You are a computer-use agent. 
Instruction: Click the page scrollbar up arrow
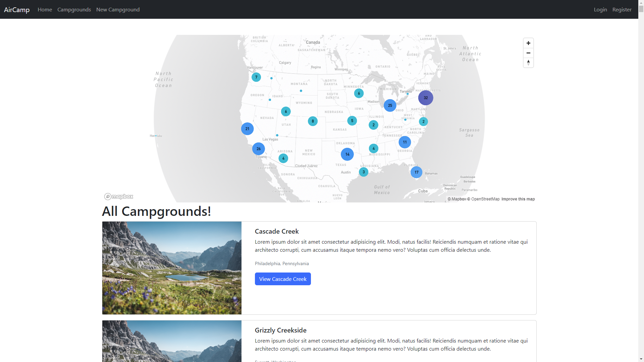click(641, 3)
